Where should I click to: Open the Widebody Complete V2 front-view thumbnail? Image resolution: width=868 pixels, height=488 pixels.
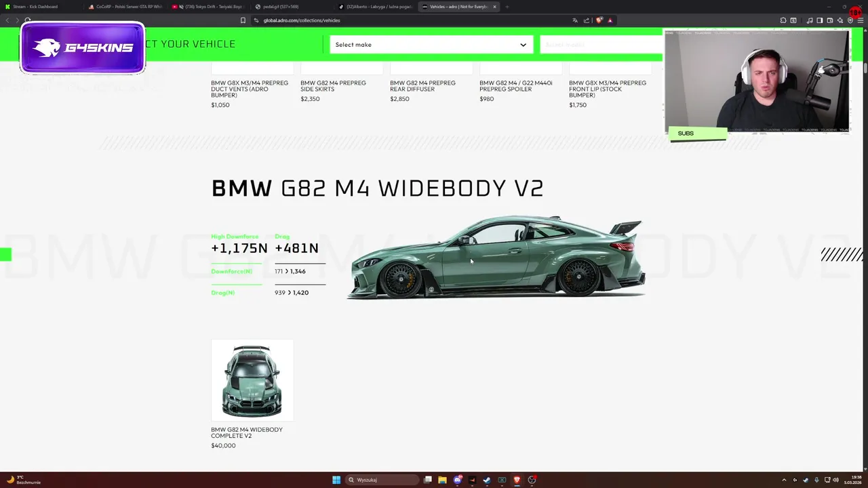pyautogui.click(x=252, y=380)
